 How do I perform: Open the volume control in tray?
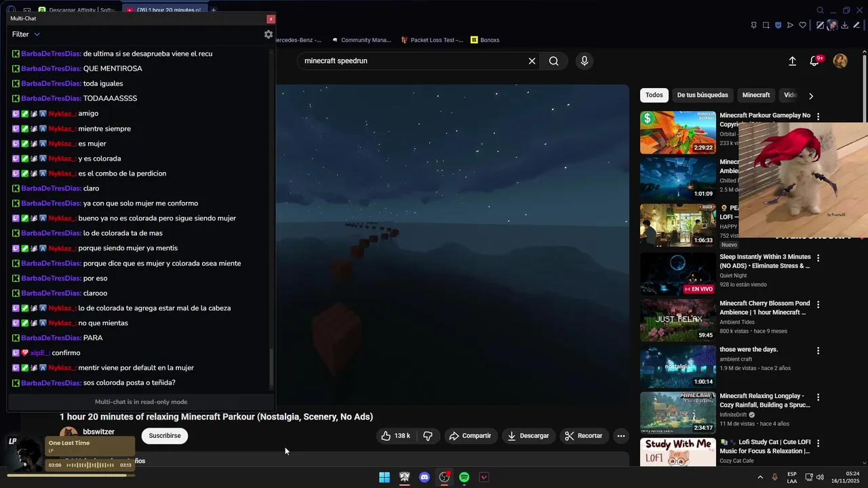tap(820, 477)
